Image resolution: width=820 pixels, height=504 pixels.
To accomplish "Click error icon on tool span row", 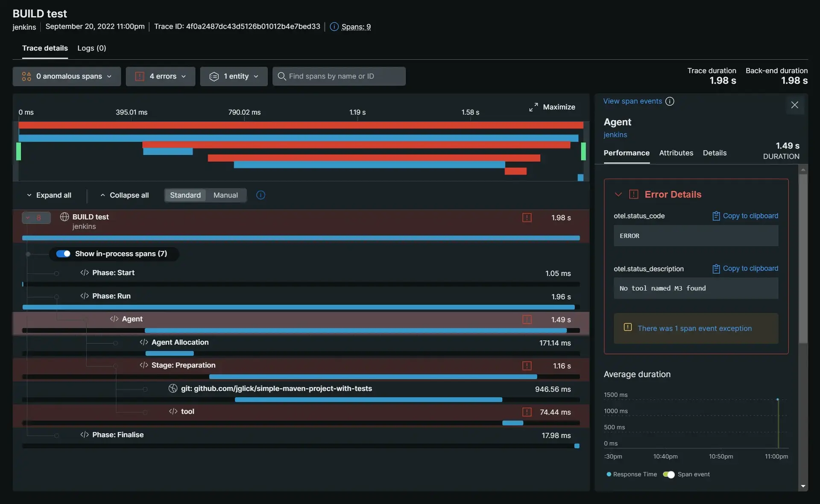I will pyautogui.click(x=527, y=412).
